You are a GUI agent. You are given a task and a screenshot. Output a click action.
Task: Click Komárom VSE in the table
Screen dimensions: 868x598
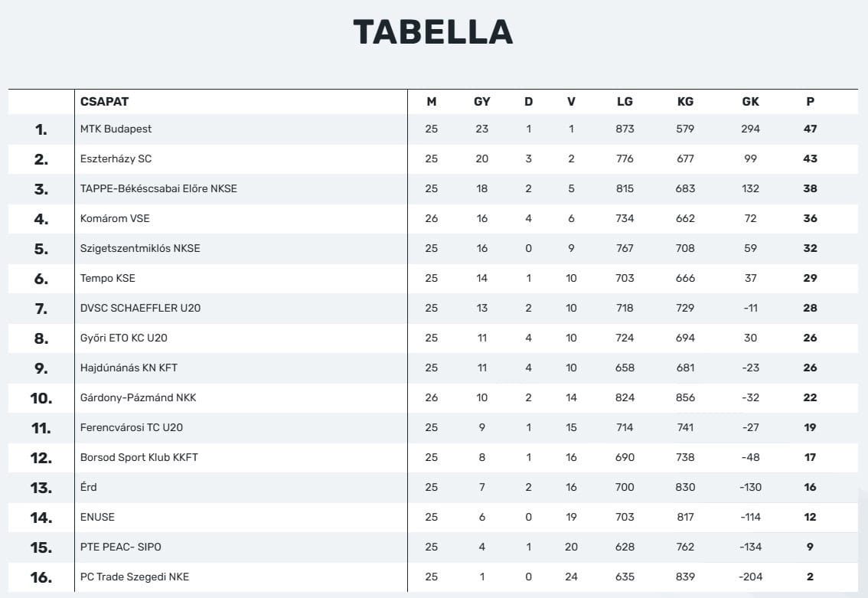[x=115, y=218]
